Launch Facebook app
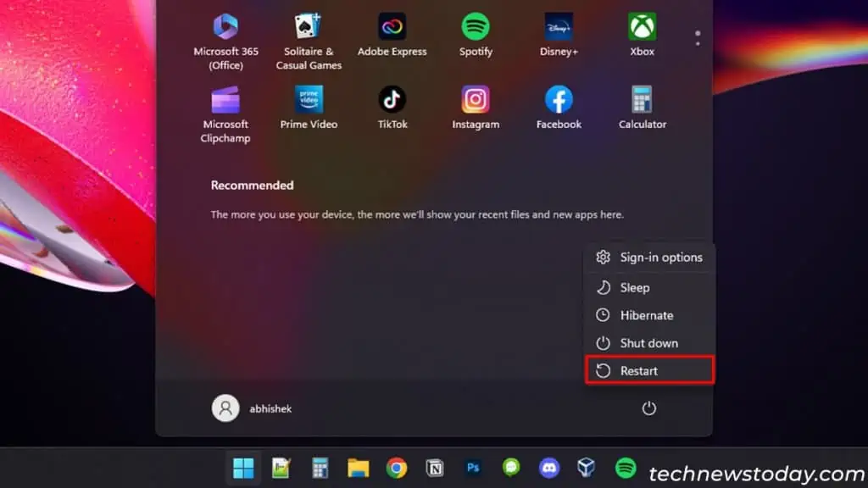The height and width of the screenshot is (488, 868). pyautogui.click(x=559, y=108)
